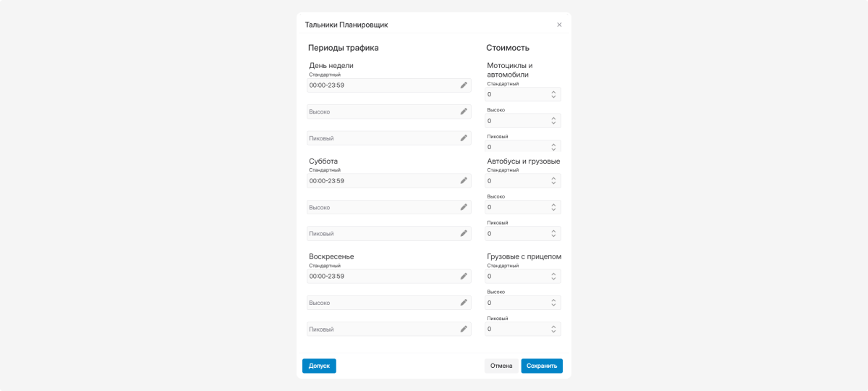Adjust stepper for trailer trucks Стандартный cost
The width and height of the screenshot is (868, 391).
553,276
